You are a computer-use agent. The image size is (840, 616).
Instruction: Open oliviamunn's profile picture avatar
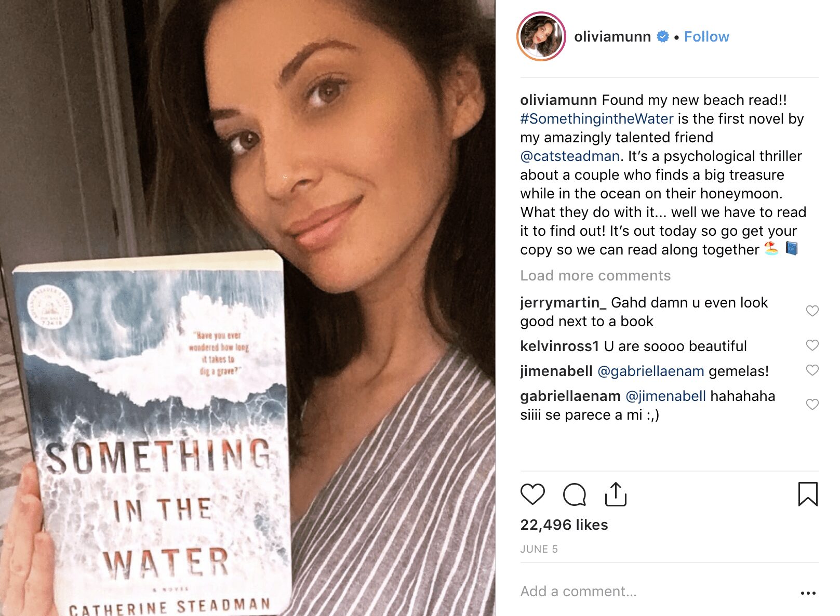(x=541, y=36)
